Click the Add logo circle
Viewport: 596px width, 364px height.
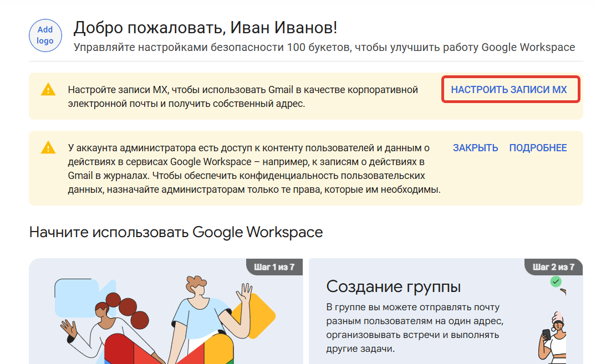click(x=45, y=35)
